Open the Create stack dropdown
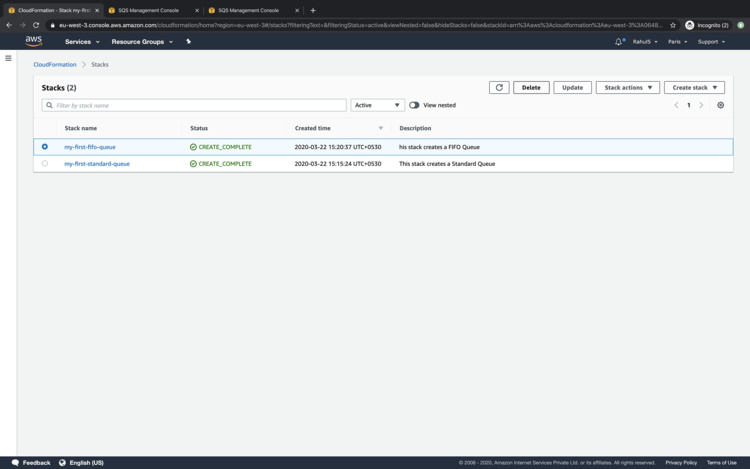This screenshot has width=750, height=469. point(694,88)
